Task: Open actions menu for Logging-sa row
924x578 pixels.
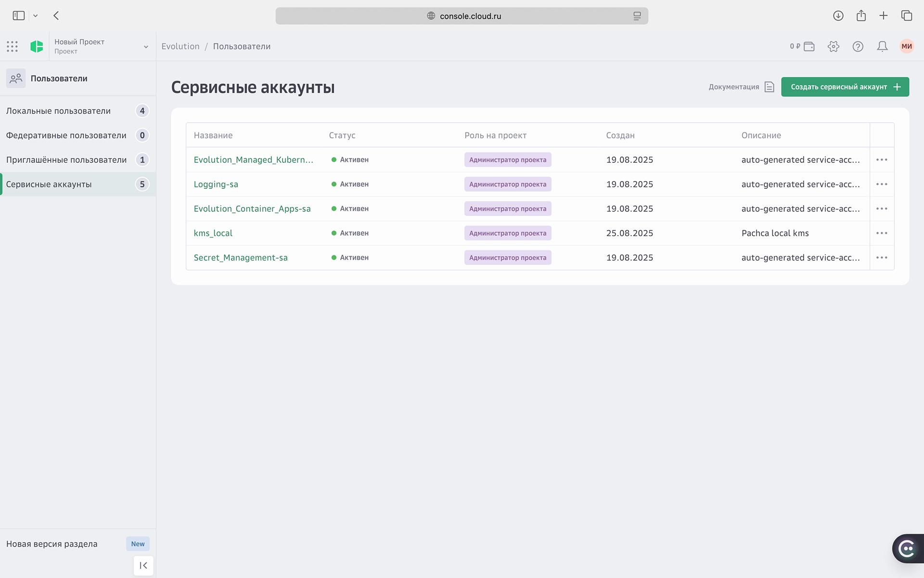Action: coord(882,184)
